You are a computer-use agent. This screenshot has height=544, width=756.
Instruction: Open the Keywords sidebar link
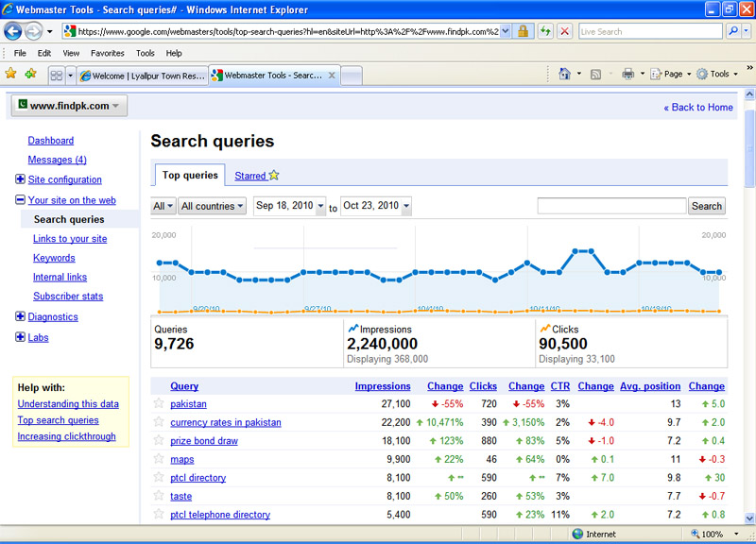[x=54, y=258]
